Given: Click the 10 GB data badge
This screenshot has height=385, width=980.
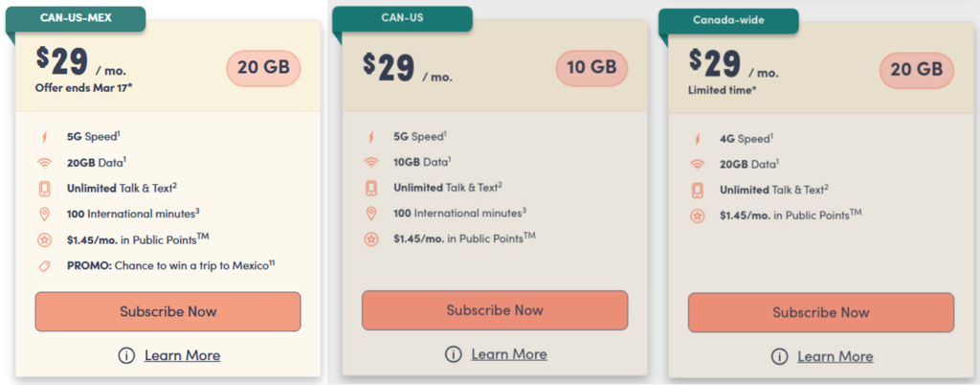Looking at the screenshot, I should (x=590, y=67).
